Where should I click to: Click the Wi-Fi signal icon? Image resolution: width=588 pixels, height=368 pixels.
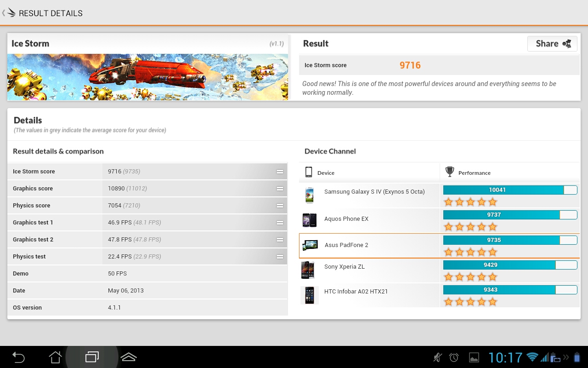coord(532,357)
